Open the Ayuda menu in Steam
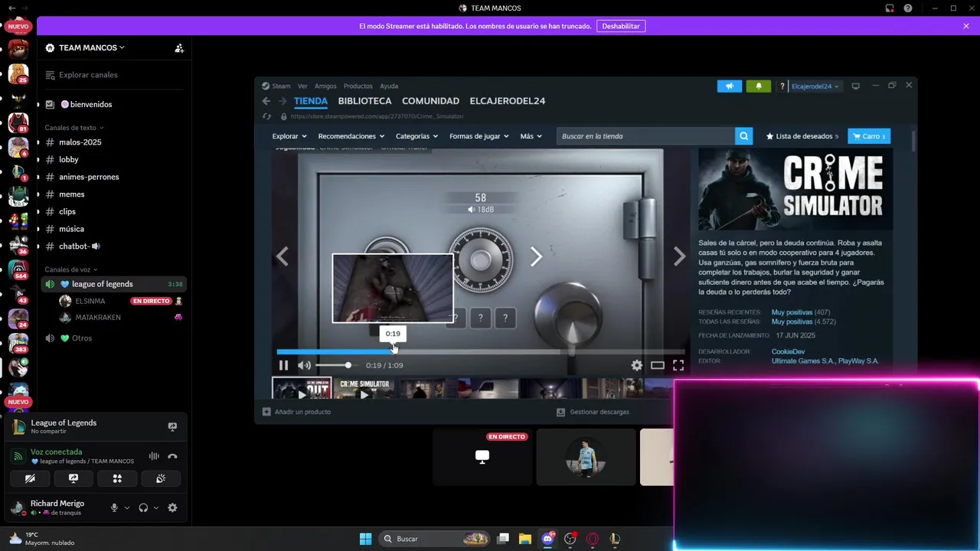 click(x=389, y=86)
